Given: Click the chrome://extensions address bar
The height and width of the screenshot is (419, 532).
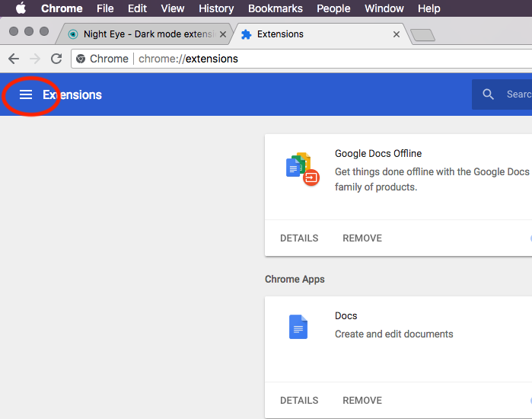Looking at the screenshot, I should 301,59.
